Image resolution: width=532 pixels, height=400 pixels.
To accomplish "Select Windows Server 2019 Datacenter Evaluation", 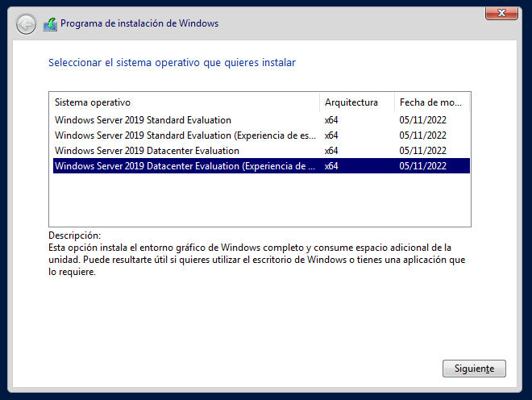I will (x=261, y=151).
